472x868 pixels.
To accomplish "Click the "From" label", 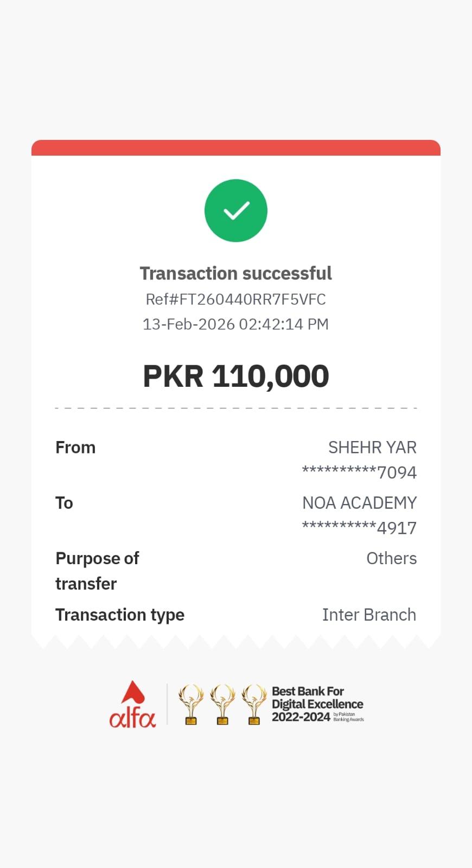I will pos(75,448).
